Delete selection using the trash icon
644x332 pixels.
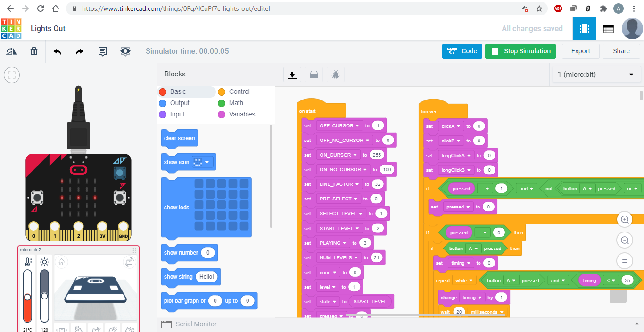(33, 51)
